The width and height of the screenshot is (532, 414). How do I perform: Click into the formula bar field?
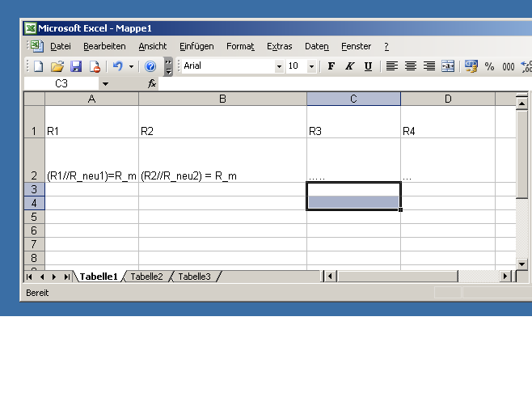tap(345, 83)
